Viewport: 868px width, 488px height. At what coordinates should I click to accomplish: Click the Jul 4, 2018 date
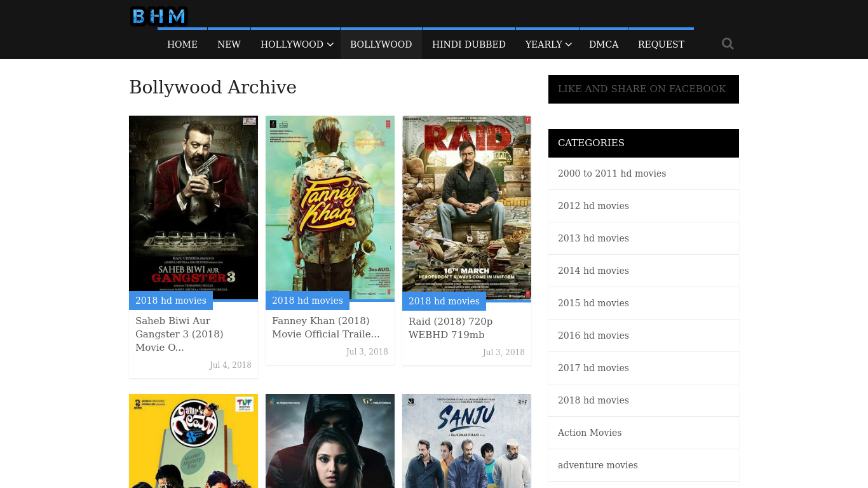[231, 365]
